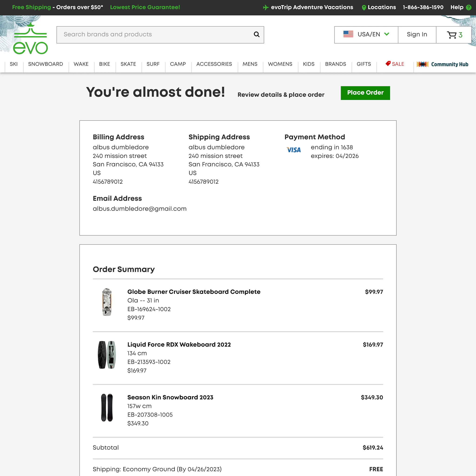Click the search brands and products field
Image resolution: width=476 pixels, height=476 pixels.
160,35
